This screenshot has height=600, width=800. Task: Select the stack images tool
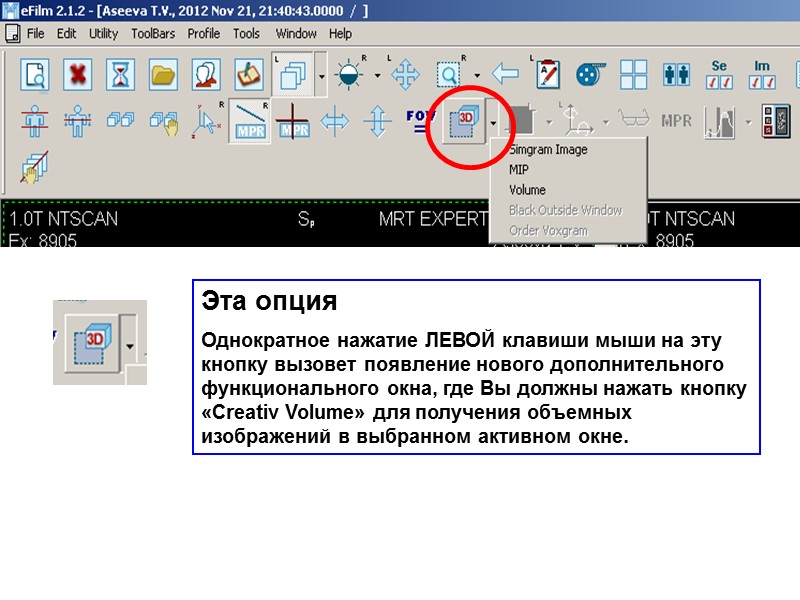pyautogui.click(x=293, y=75)
